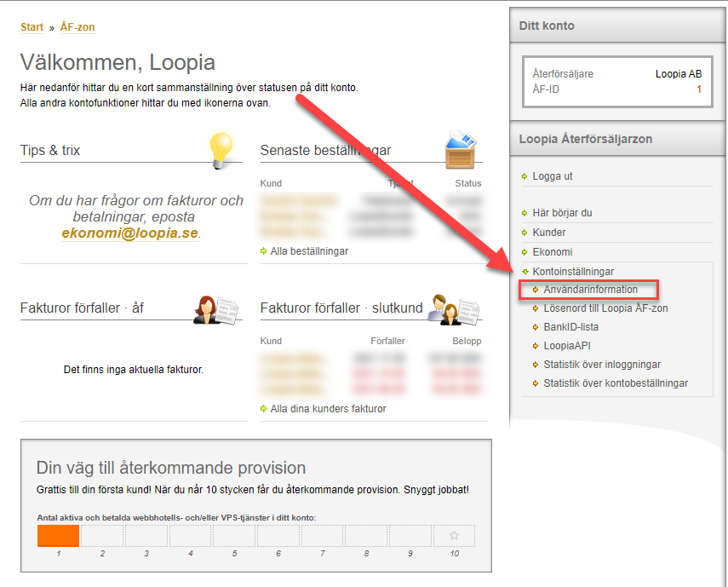Open the Här börjar du menu item
Image resolution: width=728 pixels, height=587 pixels.
[562, 213]
